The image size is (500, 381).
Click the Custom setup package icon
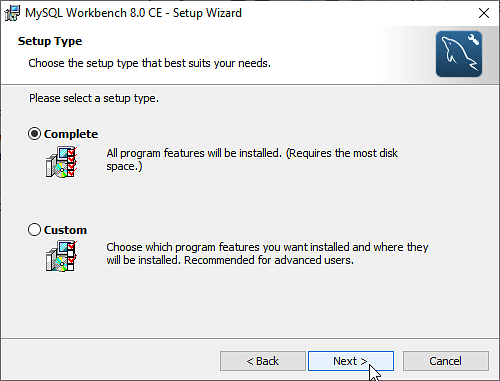tap(61, 256)
